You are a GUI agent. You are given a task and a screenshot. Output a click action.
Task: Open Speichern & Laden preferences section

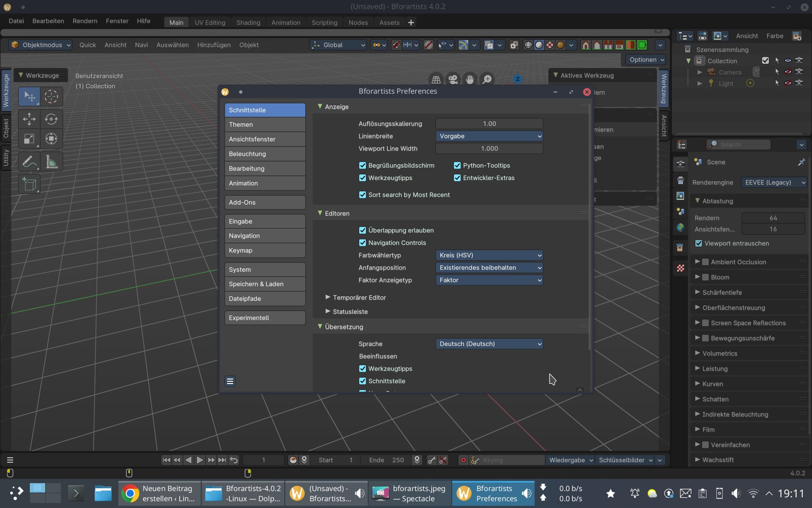[265, 284]
